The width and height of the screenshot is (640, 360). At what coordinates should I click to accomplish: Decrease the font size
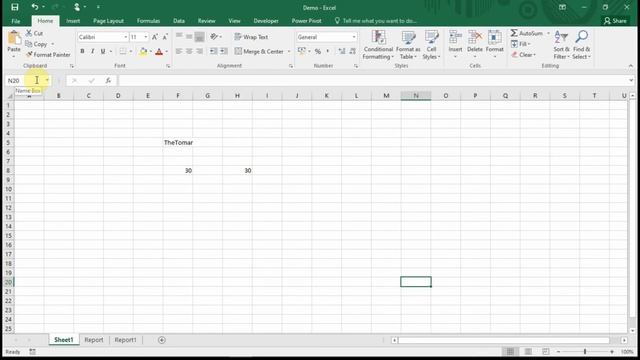tap(165, 37)
